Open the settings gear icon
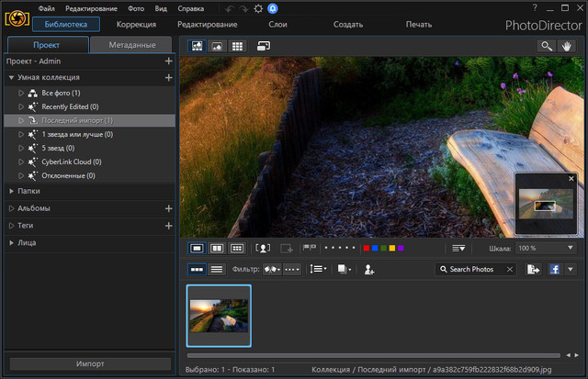Viewport: 588px width, 379px height. 259,8
